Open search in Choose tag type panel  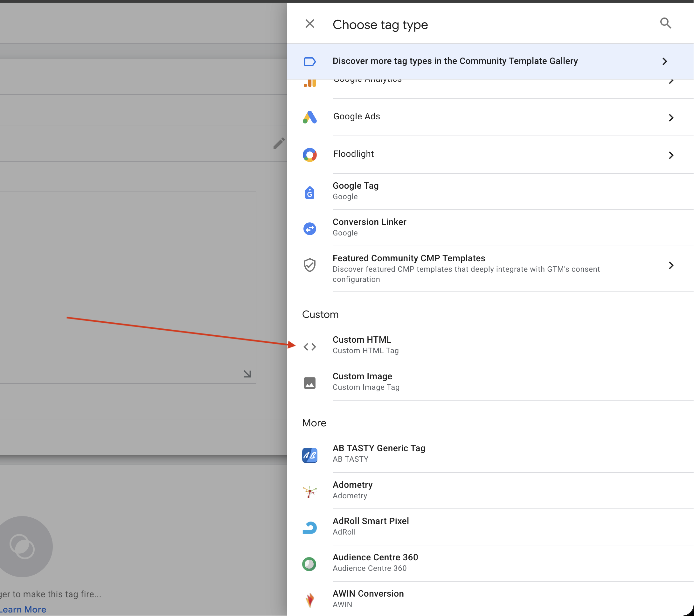tap(665, 24)
